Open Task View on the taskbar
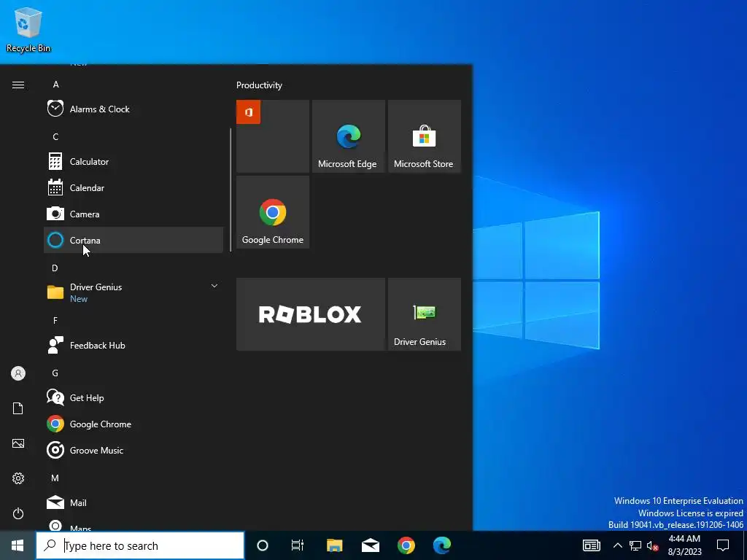 (298, 545)
